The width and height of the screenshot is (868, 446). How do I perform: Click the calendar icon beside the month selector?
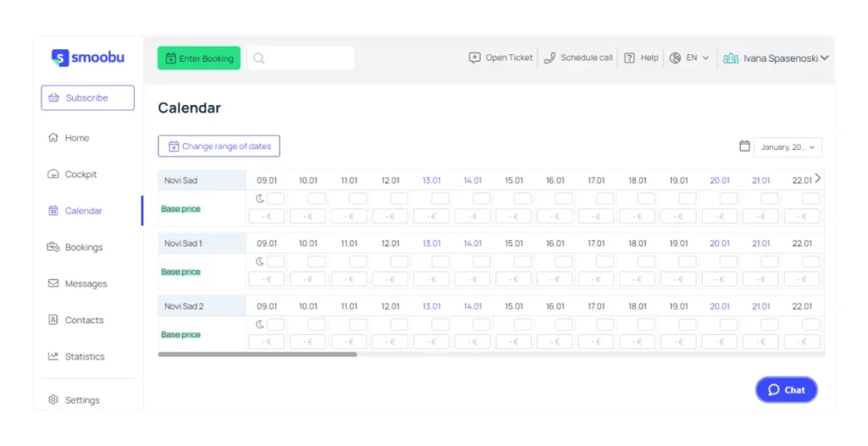pyautogui.click(x=744, y=147)
